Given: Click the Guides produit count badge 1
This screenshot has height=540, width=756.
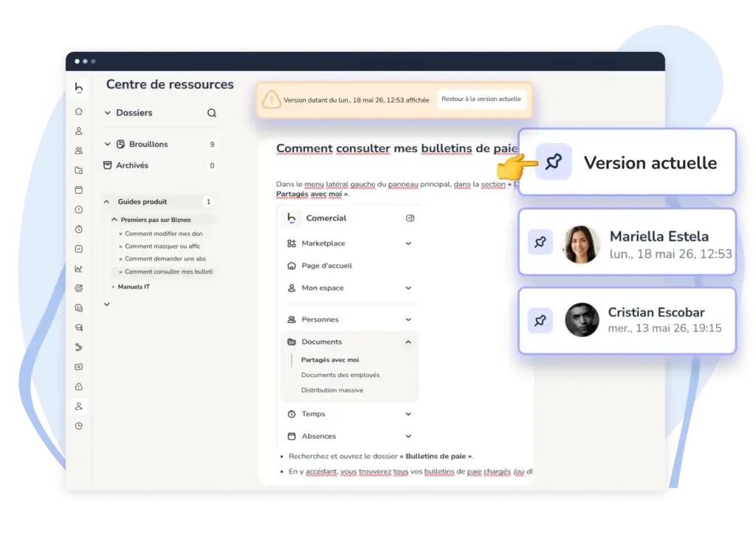Looking at the screenshot, I should [x=208, y=202].
